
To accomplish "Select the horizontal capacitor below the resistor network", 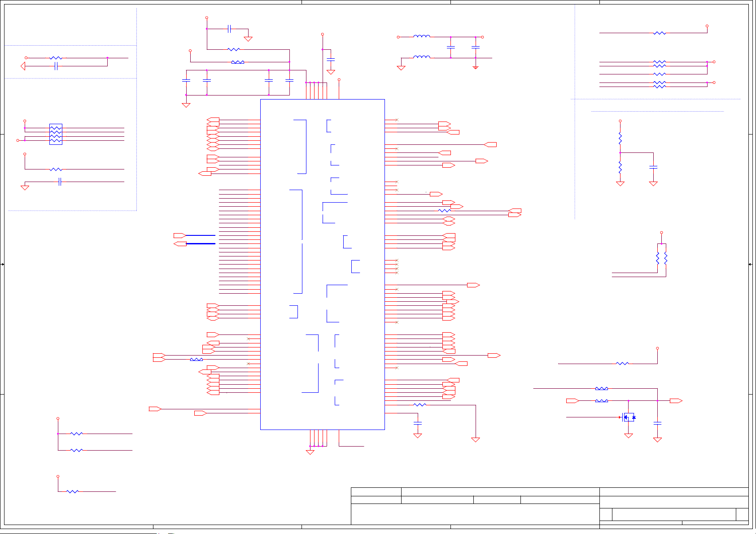I will [x=60, y=182].
